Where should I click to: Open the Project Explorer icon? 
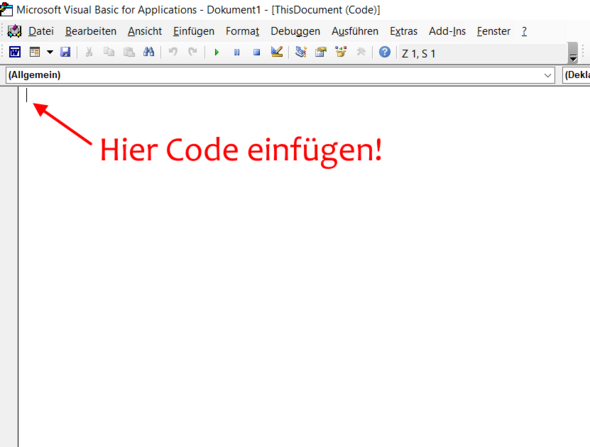[301, 52]
